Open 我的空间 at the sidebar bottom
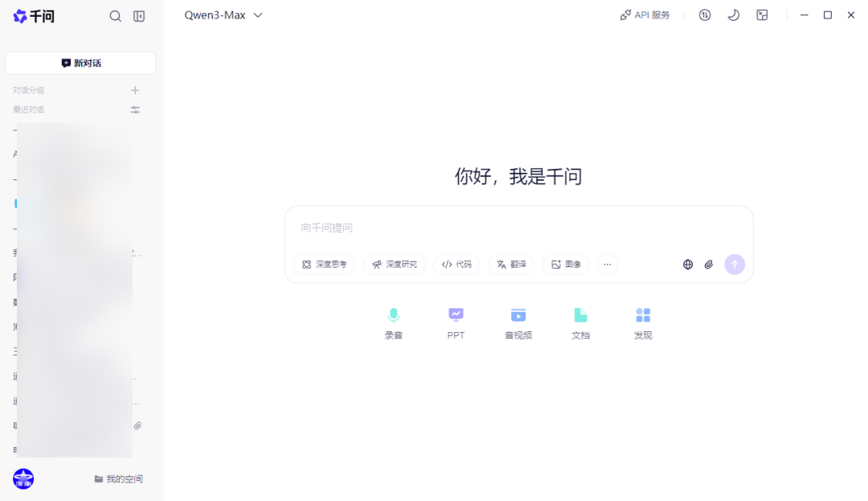The image size is (868, 501). point(119,478)
